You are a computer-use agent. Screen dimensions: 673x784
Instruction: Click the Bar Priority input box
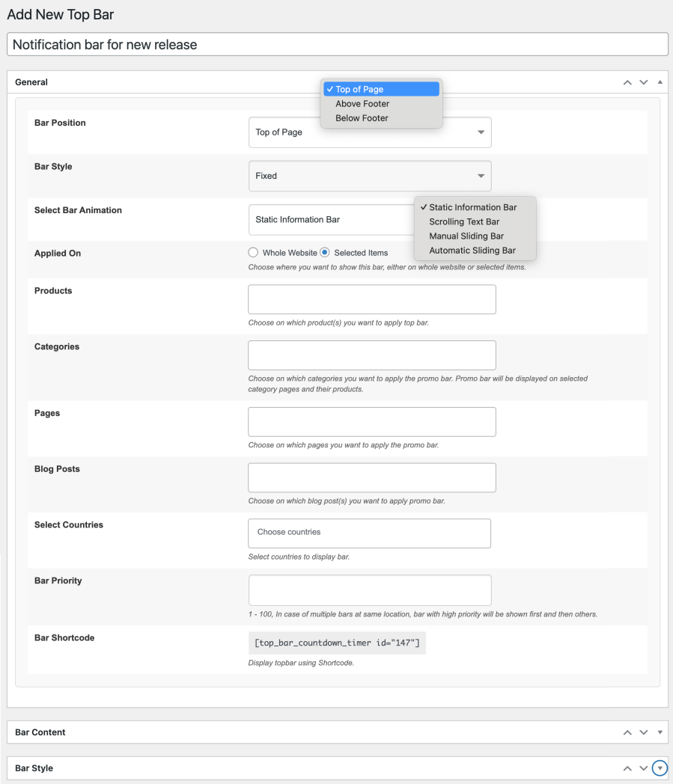click(370, 590)
